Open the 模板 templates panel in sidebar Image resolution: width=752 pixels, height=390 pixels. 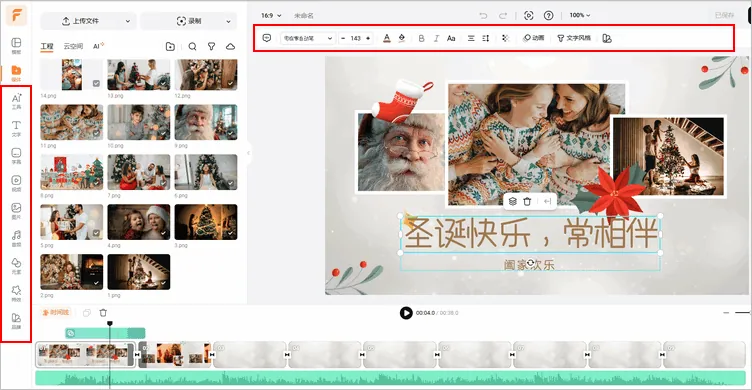[x=16, y=46]
